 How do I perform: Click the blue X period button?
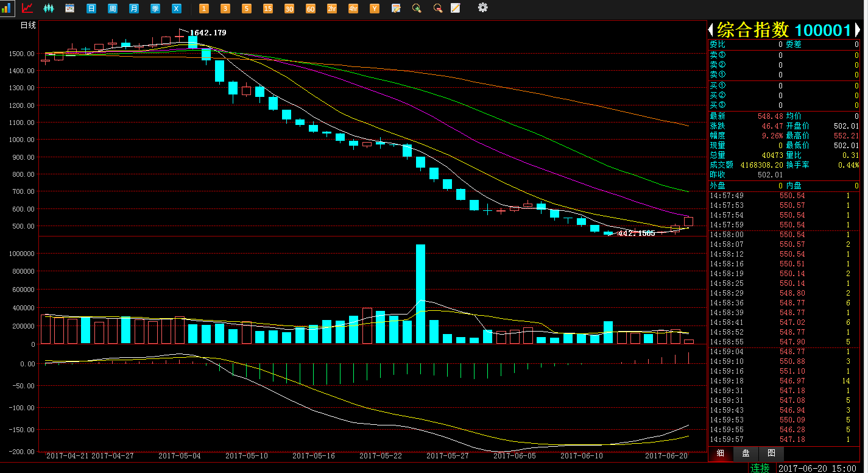pyautogui.click(x=176, y=9)
